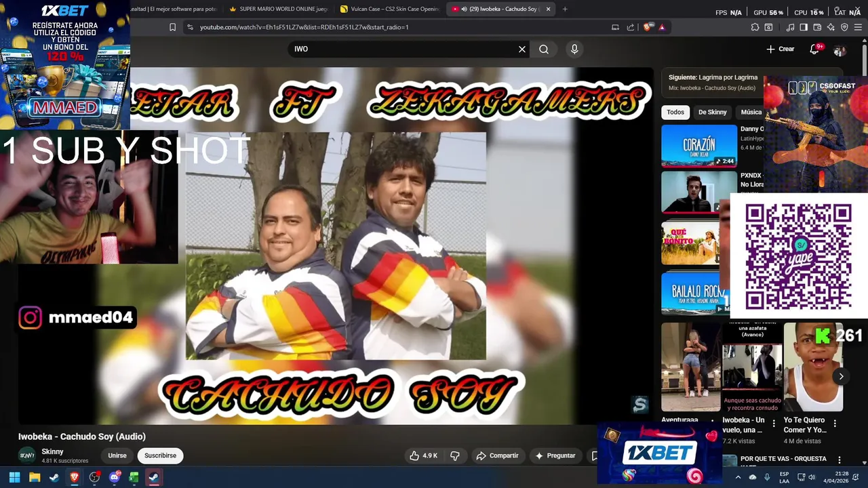Open the YouTube notifications bell

pyautogui.click(x=814, y=49)
